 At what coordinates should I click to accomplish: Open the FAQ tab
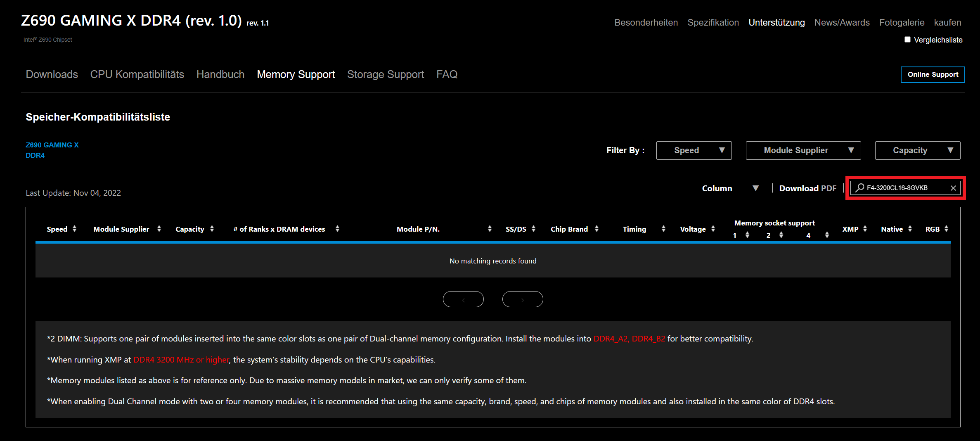click(447, 74)
